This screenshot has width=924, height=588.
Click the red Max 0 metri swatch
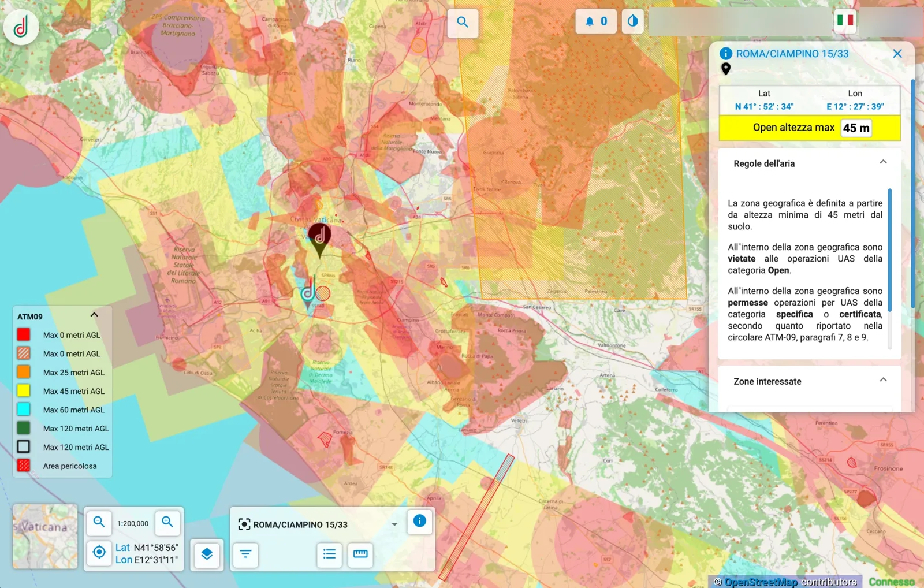pyautogui.click(x=24, y=334)
